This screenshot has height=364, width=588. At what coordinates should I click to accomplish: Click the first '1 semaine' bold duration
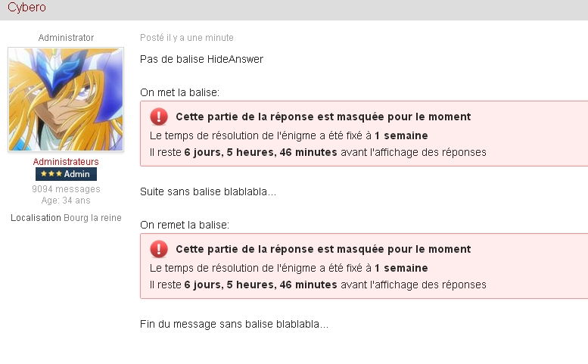(x=401, y=135)
